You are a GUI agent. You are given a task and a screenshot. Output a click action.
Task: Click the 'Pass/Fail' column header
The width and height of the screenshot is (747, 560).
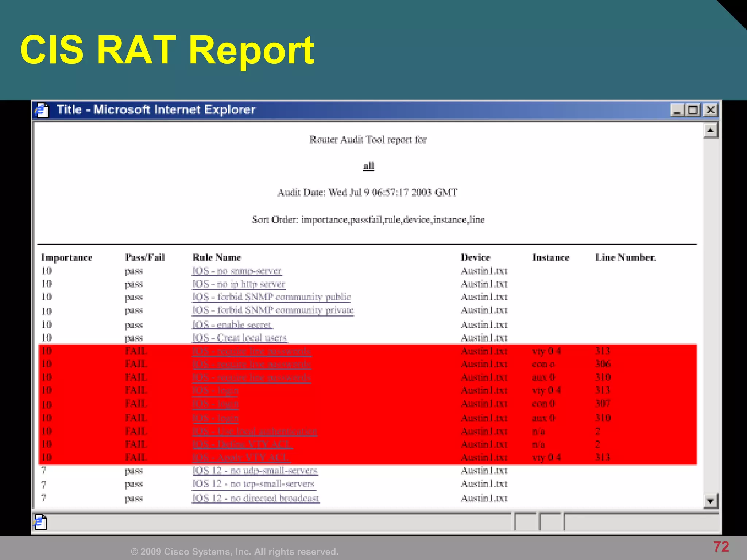pyautogui.click(x=145, y=258)
